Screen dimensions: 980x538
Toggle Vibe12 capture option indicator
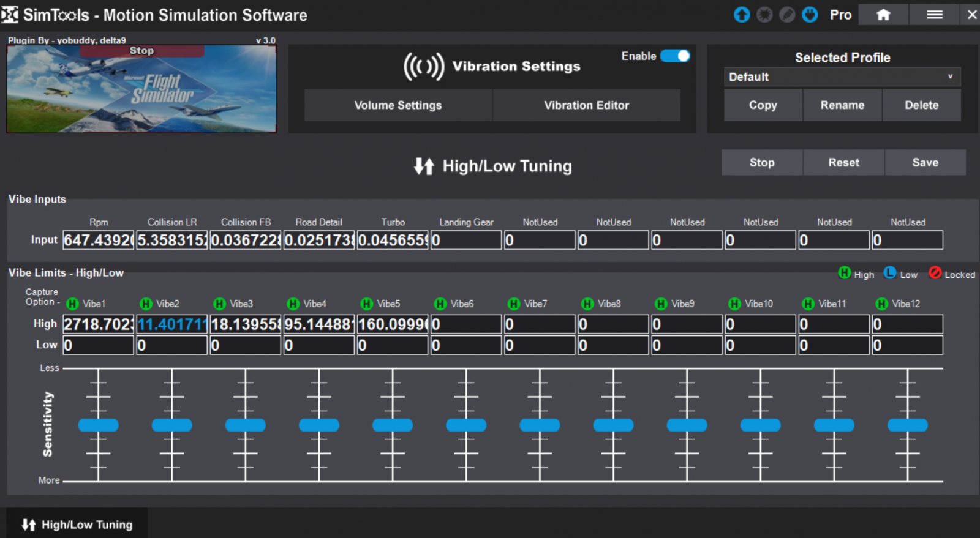(x=882, y=304)
